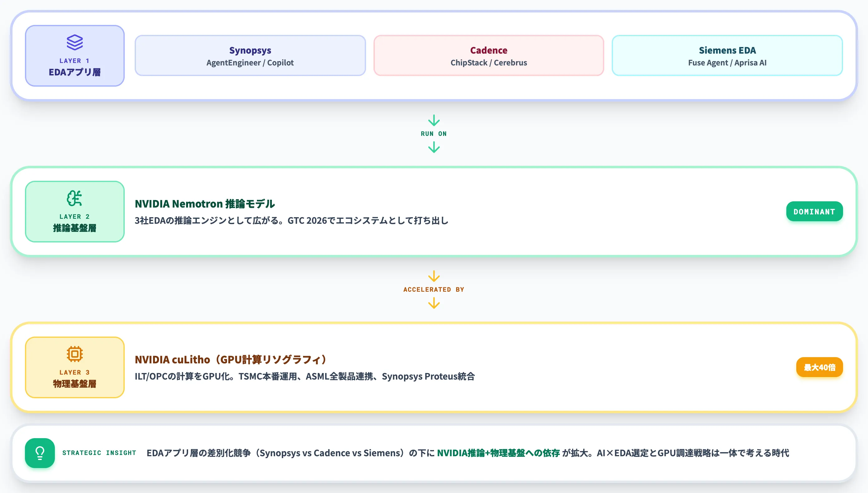Click the STRATEGIC INSIGHT label
The image size is (868, 493).
click(99, 453)
